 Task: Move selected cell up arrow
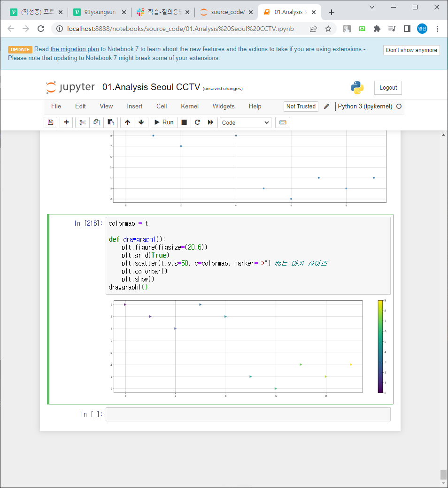[127, 122]
